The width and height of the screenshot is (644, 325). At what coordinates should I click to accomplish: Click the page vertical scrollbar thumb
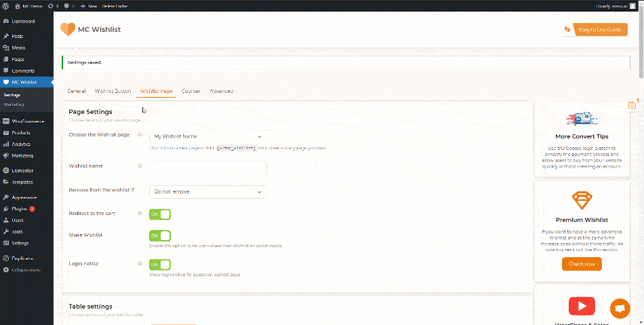coord(641,44)
